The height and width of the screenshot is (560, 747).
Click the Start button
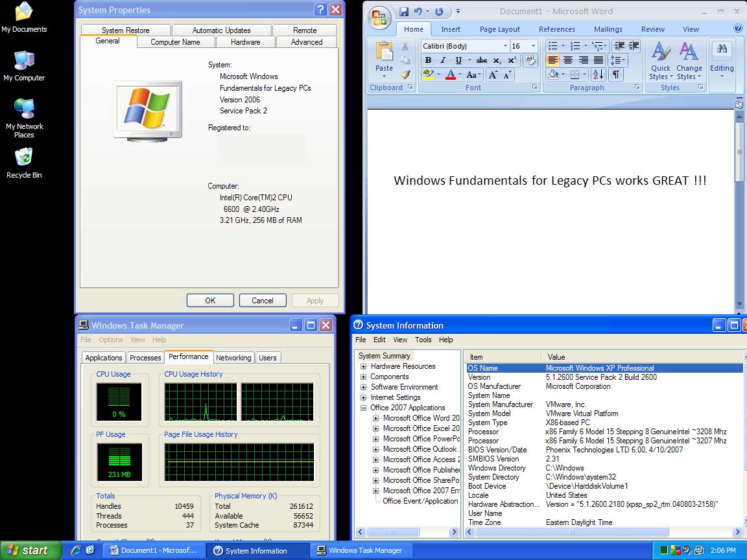(x=31, y=550)
